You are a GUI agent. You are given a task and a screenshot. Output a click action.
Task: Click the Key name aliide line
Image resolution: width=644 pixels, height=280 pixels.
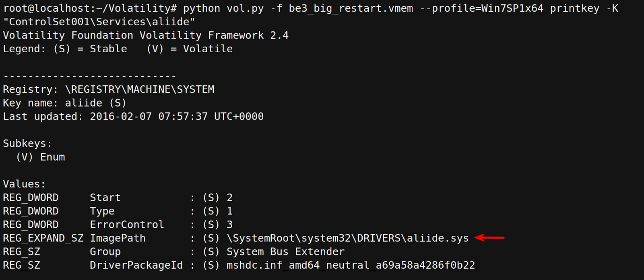coord(64,103)
